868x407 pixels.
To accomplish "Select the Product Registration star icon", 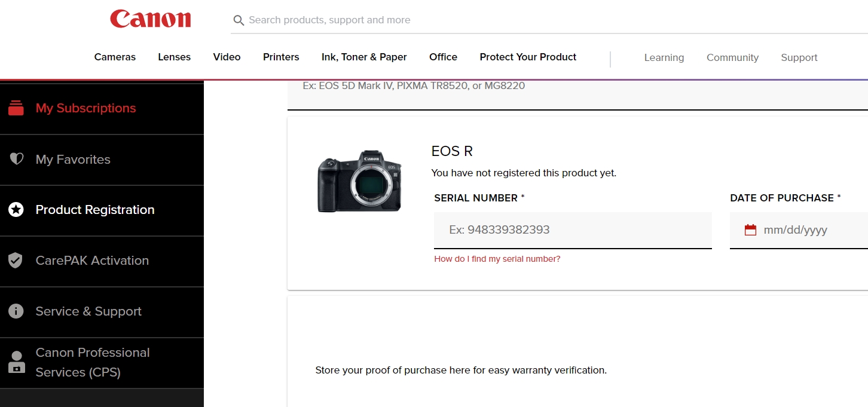I will click(16, 210).
